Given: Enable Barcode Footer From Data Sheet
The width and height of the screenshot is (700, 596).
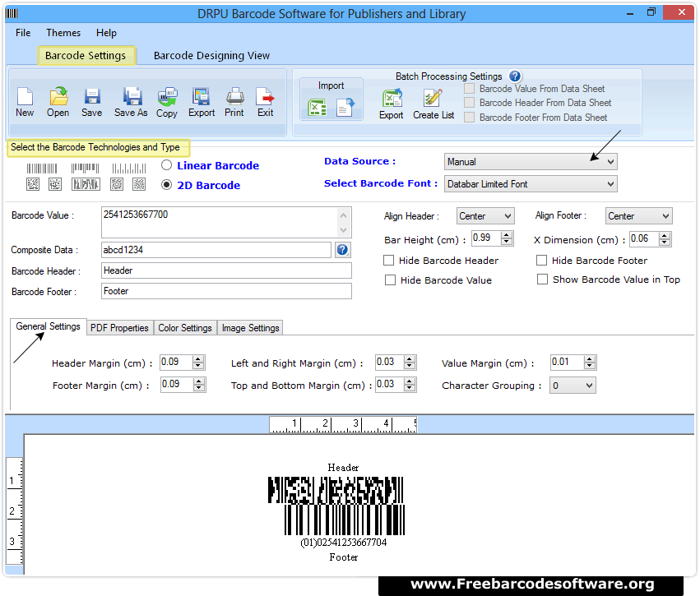Looking at the screenshot, I should click(x=469, y=118).
